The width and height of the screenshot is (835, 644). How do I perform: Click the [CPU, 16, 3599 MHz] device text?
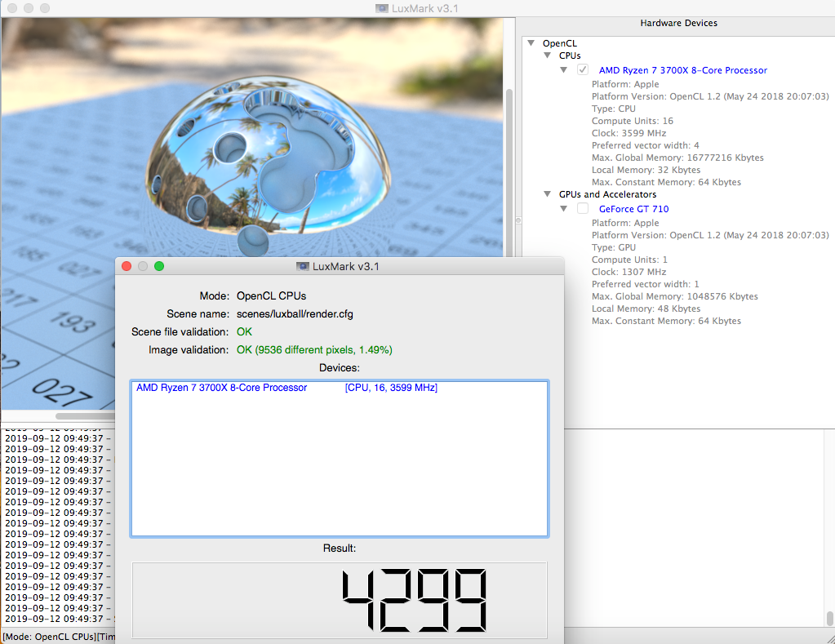[391, 388]
